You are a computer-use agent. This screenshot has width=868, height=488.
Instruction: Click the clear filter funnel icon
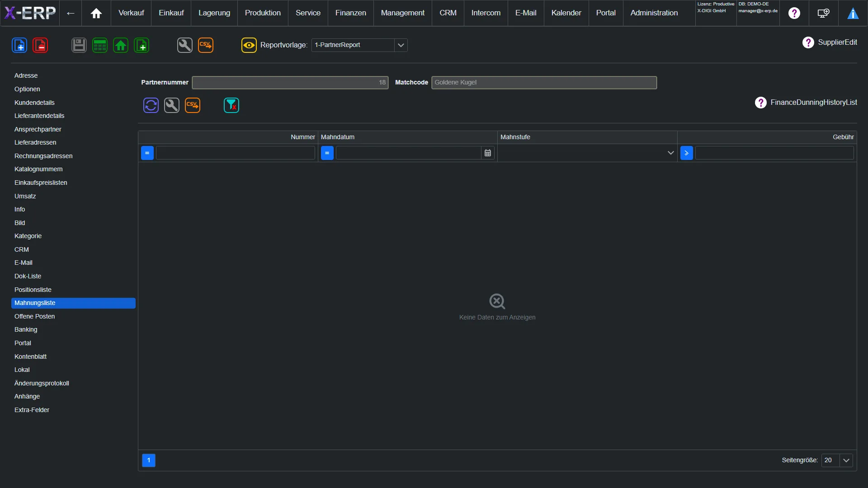(231, 105)
